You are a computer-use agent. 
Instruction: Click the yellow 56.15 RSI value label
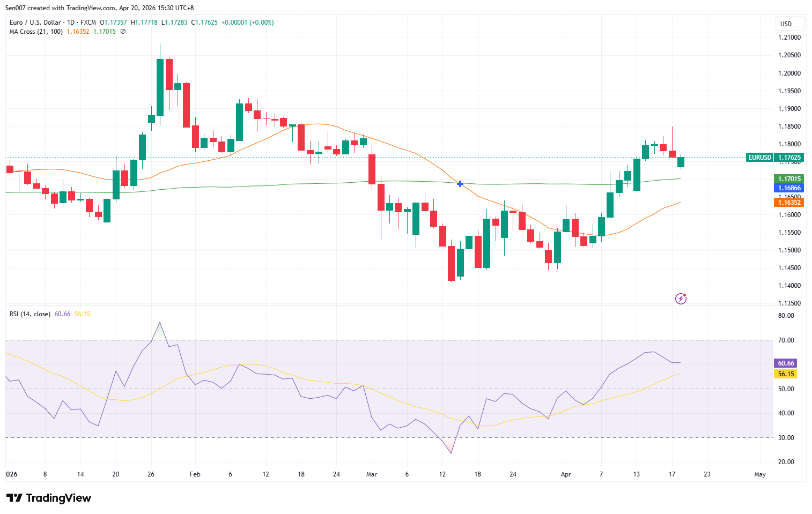(x=785, y=374)
